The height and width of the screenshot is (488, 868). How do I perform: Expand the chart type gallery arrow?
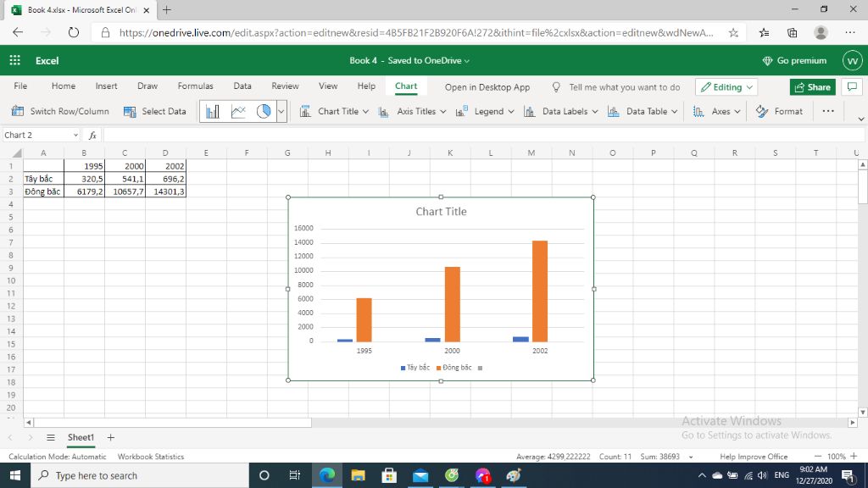point(281,111)
